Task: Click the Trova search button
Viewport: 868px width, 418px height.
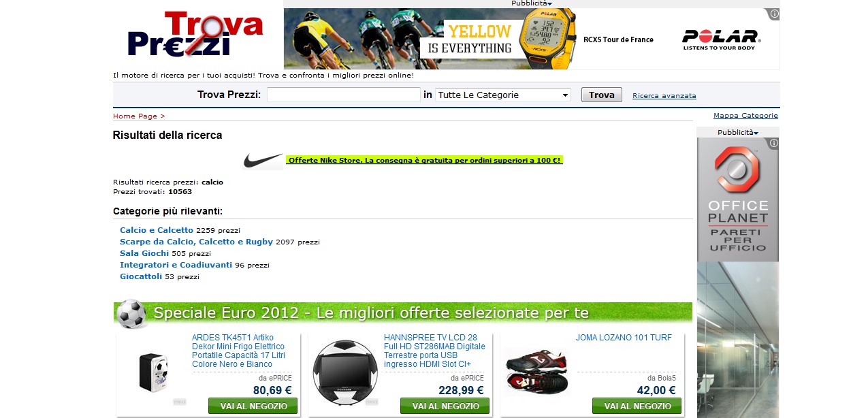Action: click(x=601, y=95)
